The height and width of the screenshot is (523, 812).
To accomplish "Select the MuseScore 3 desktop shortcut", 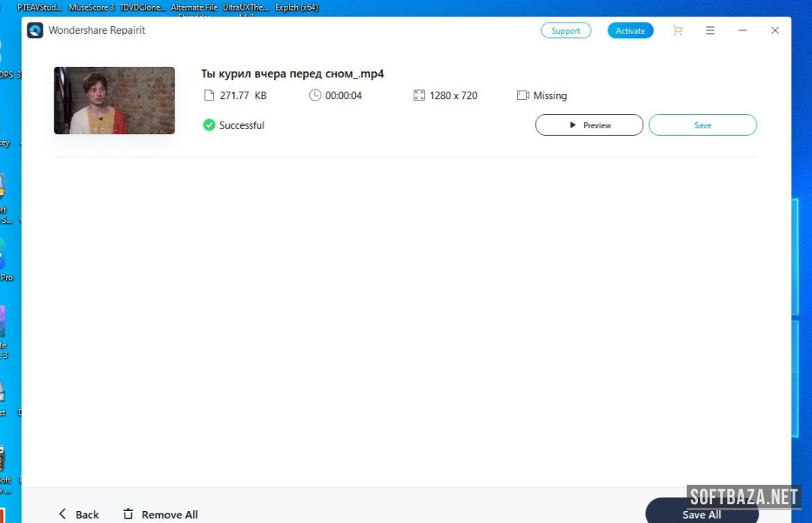I will click(91, 8).
